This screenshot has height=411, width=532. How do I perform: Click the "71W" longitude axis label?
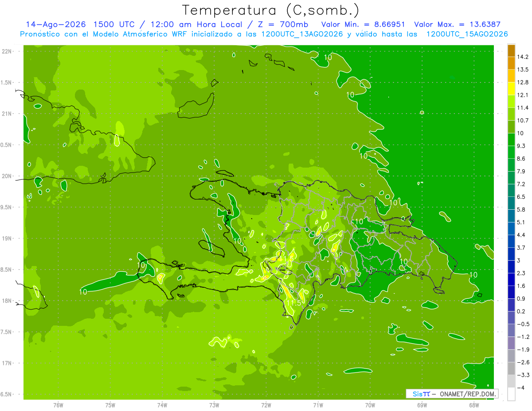click(318, 405)
